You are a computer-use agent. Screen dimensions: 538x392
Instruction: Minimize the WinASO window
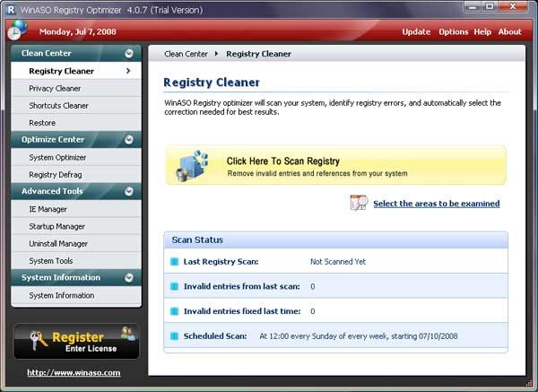point(473,6)
